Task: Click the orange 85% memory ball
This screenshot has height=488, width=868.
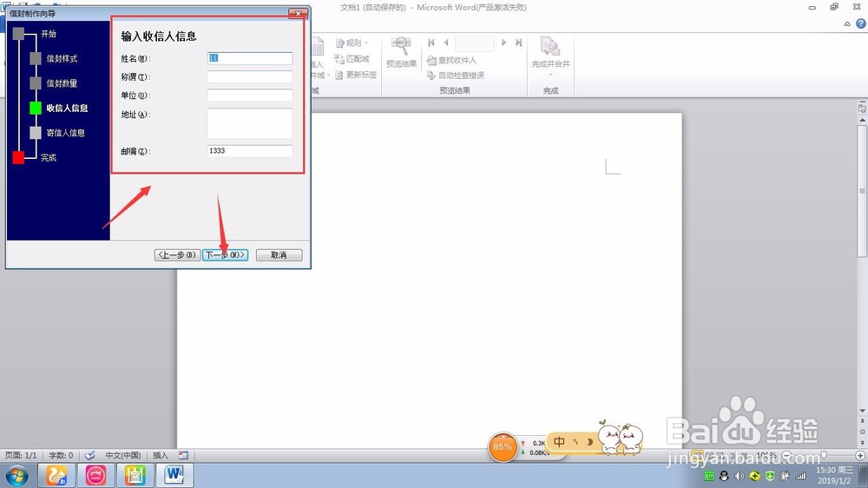Action: [503, 446]
